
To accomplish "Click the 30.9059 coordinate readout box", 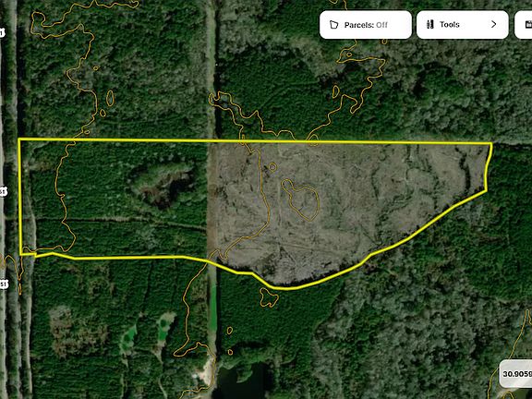I will coord(515,373).
